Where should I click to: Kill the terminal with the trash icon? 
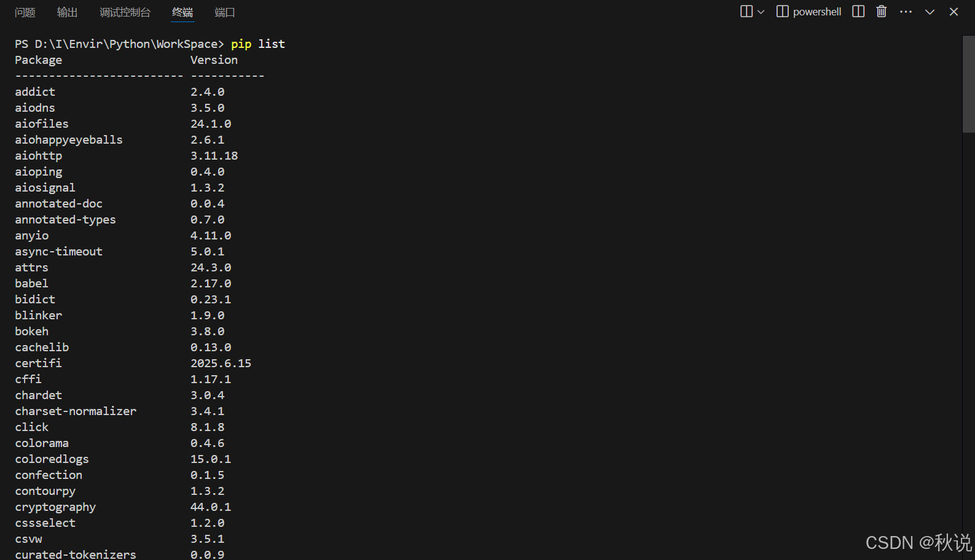click(882, 12)
